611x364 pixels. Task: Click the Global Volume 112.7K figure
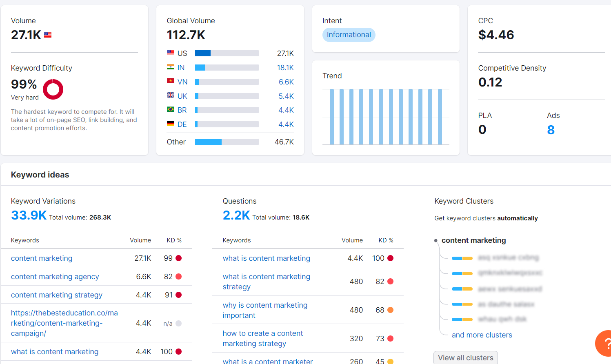click(x=186, y=35)
